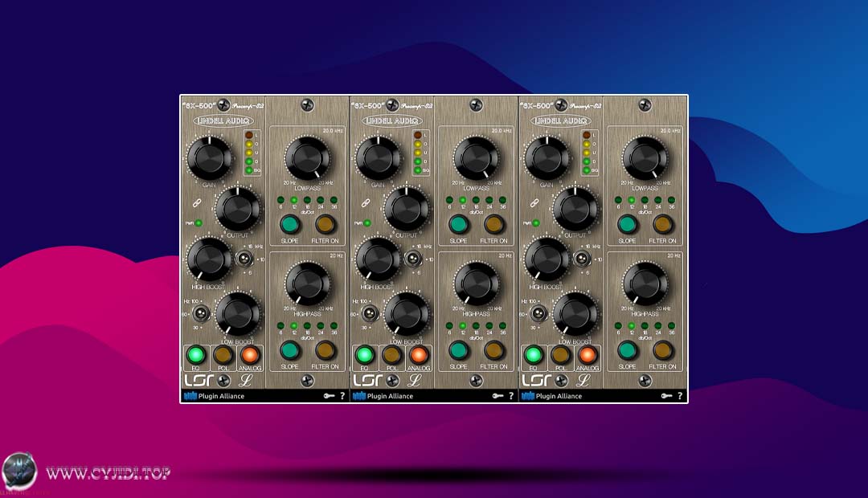Click the OUTPUT knob in right plugin
This screenshot has width=868, height=498.
[575, 209]
